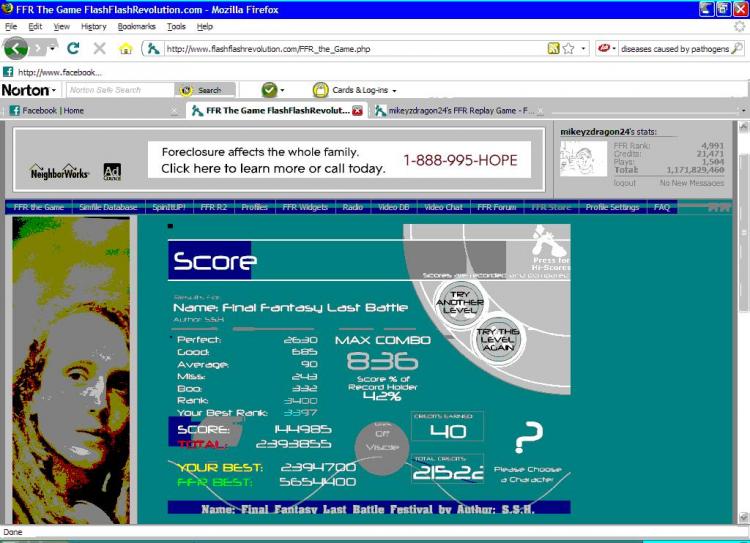Reload the page with refresh icon
The width and height of the screenshot is (750, 543).
pos(73,48)
